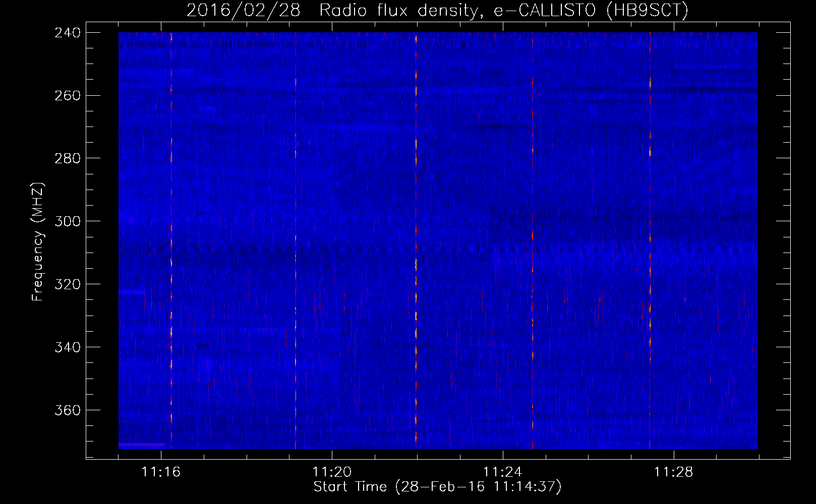Click the 240 frequency tick label
Screen dimensions: 816x504
[68, 33]
